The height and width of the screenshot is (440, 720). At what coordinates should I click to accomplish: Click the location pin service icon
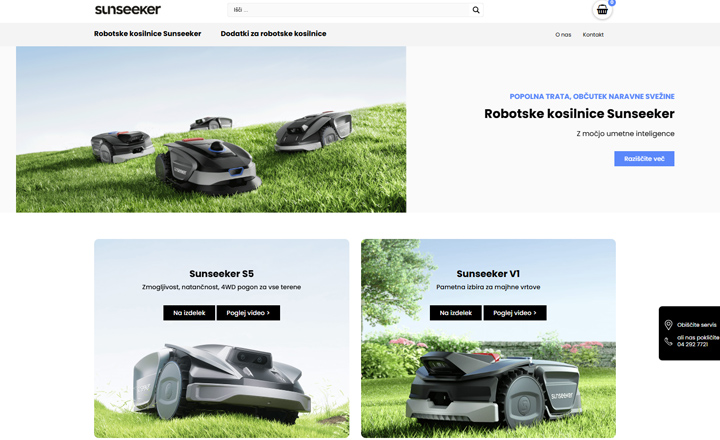668,325
